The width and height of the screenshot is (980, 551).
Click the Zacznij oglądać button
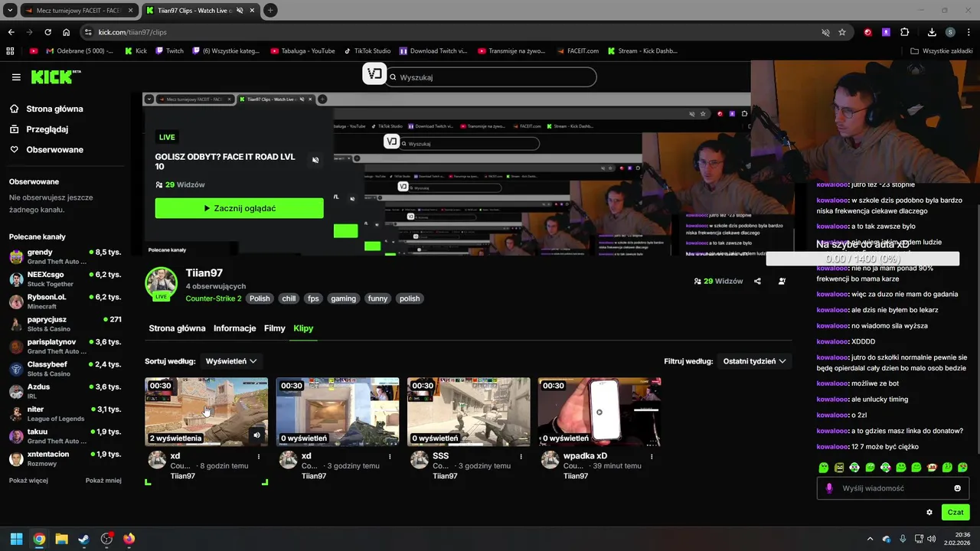pos(239,208)
